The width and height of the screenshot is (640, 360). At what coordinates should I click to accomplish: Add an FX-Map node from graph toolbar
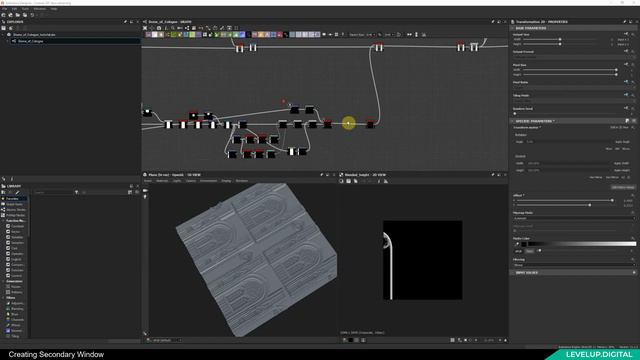pos(205,35)
